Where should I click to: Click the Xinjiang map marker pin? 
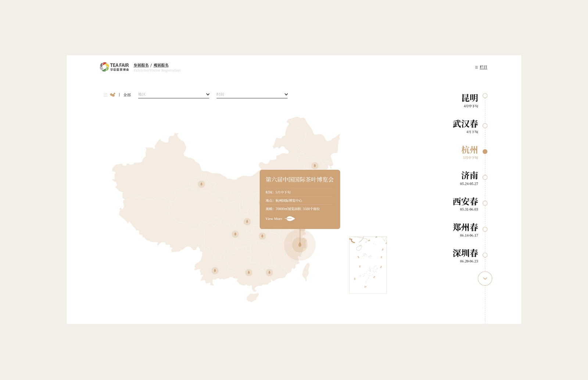[x=201, y=184]
